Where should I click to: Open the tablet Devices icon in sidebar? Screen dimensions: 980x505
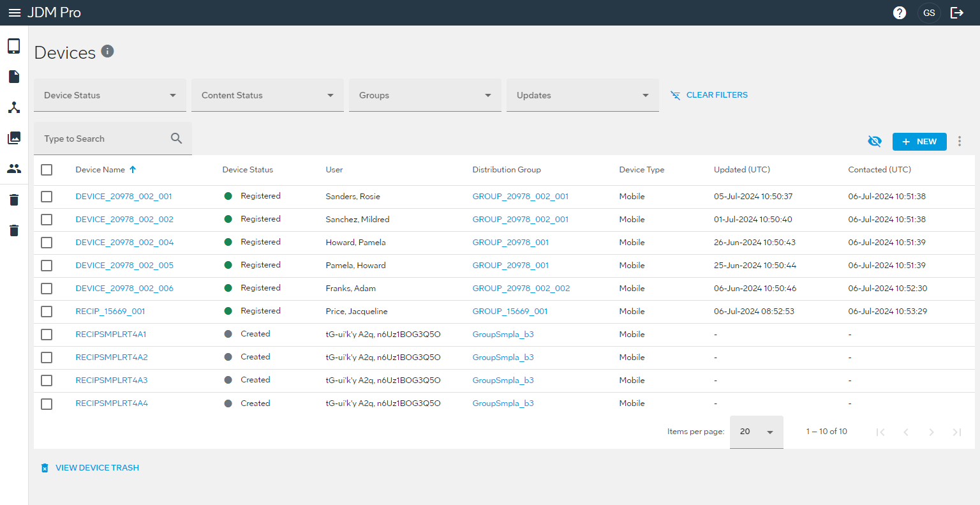click(x=14, y=46)
